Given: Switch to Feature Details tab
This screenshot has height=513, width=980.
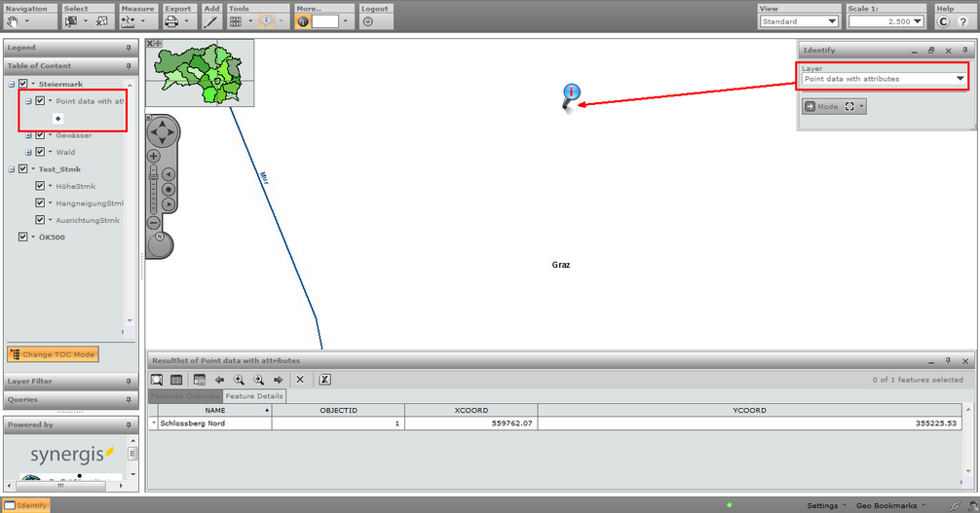Looking at the screenshot, I should pyautogui.click(x=253, y=396).
